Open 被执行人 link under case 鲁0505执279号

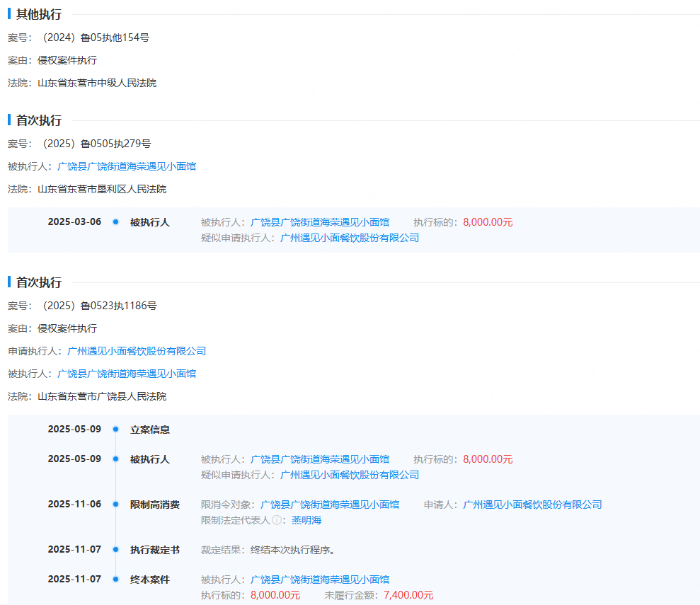pos(127,166)
